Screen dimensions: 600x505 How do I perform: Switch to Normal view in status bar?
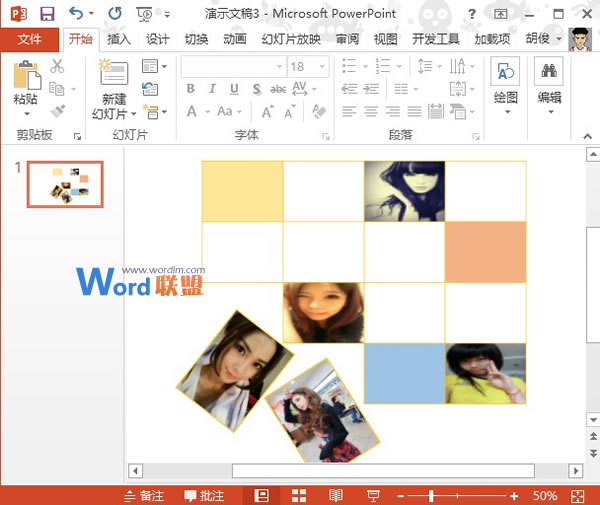coord(262,496)
